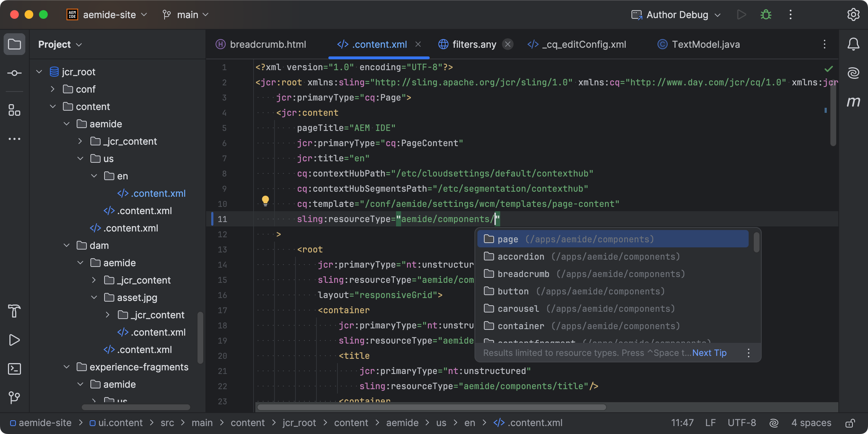Viewport: 868px width, 434px height.
Task: Click Next Tip link in autocomplete footer
Action: (x=709, y=353)
